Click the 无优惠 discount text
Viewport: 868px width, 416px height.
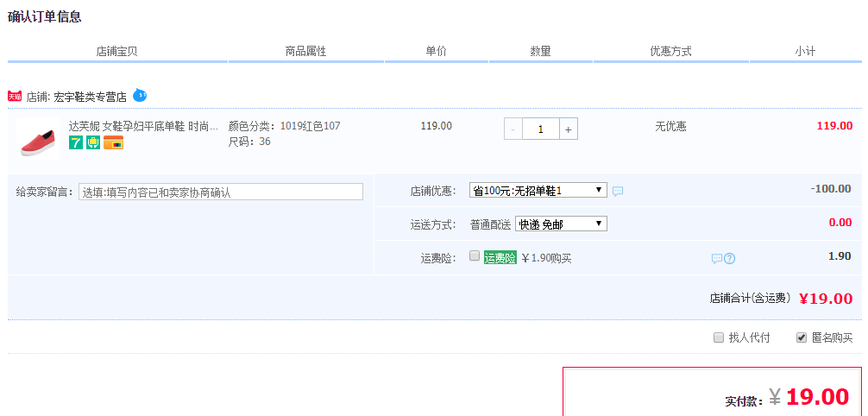point(671,126)
